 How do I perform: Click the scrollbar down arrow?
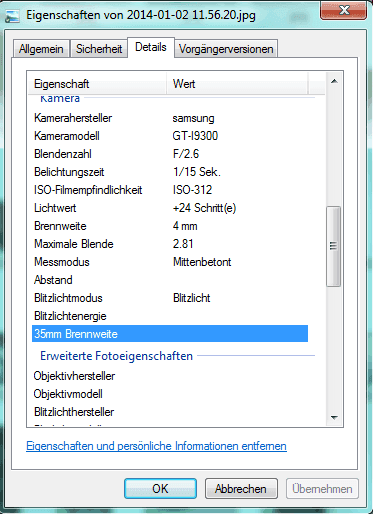point(334,417)
